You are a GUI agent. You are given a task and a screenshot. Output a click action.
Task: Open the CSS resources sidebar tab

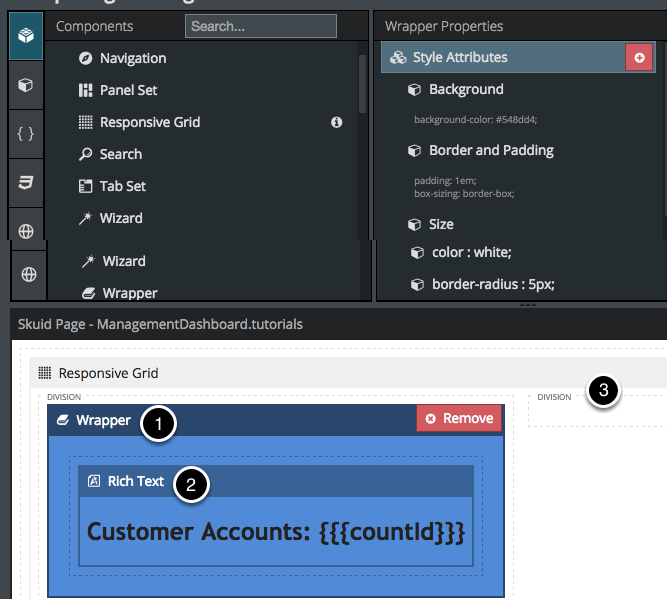pyautogui.click(x=26, y=183)
